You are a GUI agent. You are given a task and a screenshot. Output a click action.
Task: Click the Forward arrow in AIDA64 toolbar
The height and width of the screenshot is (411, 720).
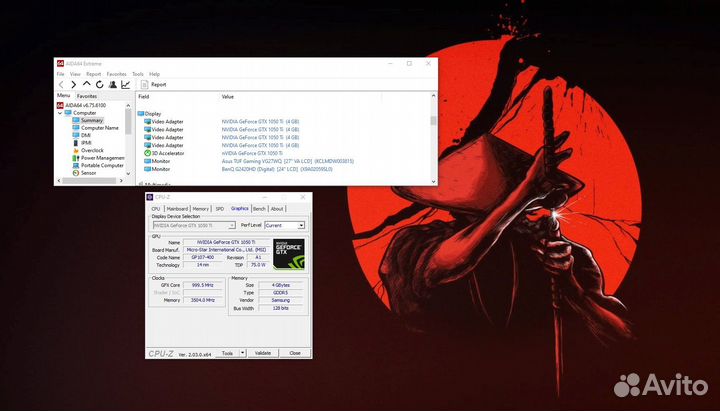73,85
